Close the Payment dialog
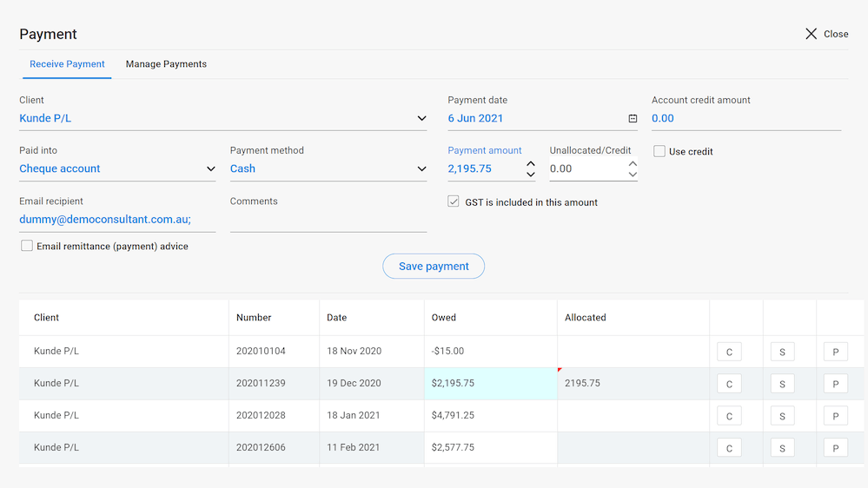Image resolution: width=868 pixels, height=488 pixels. point(826,34)
